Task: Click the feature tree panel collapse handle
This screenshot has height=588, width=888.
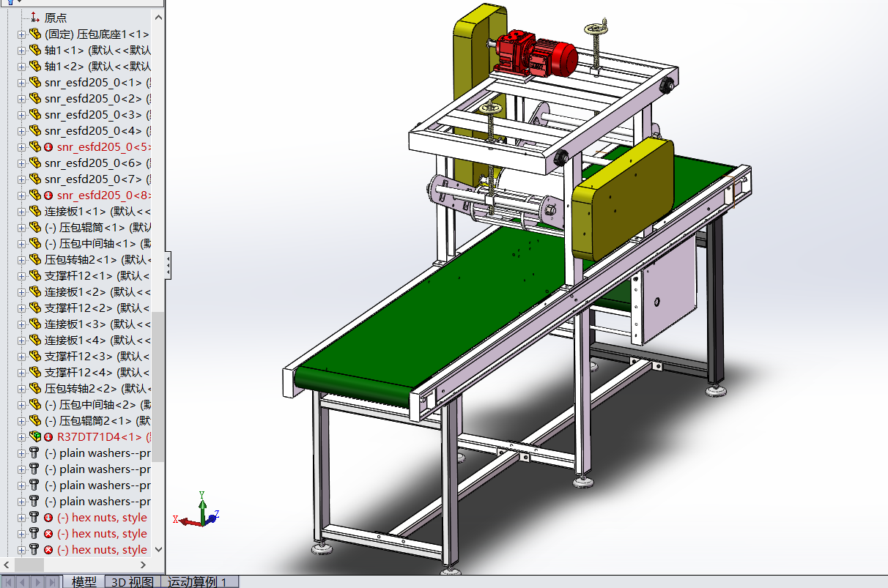Action: point(168,264)
